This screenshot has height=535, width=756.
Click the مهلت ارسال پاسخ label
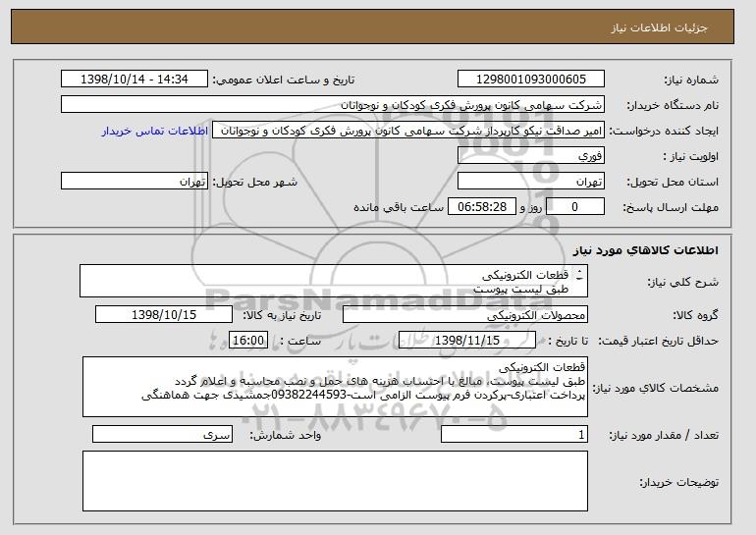(x=671, y=207)
